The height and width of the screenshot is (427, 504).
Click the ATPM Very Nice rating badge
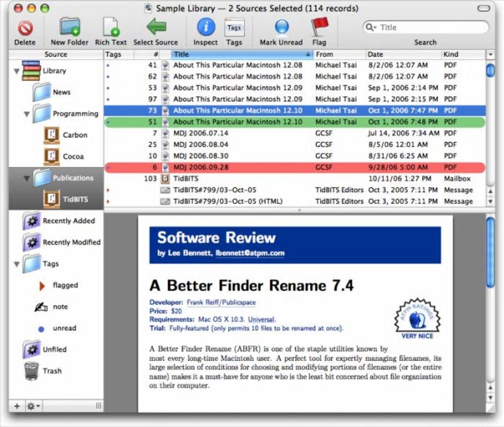pyautogui.click(x=417, y=318)
